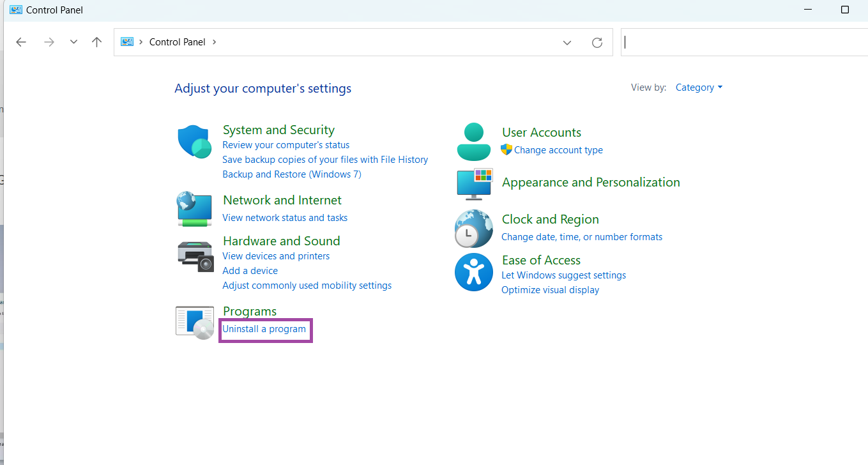
Task: Select View devices and printers link
Action: (276, 256)
